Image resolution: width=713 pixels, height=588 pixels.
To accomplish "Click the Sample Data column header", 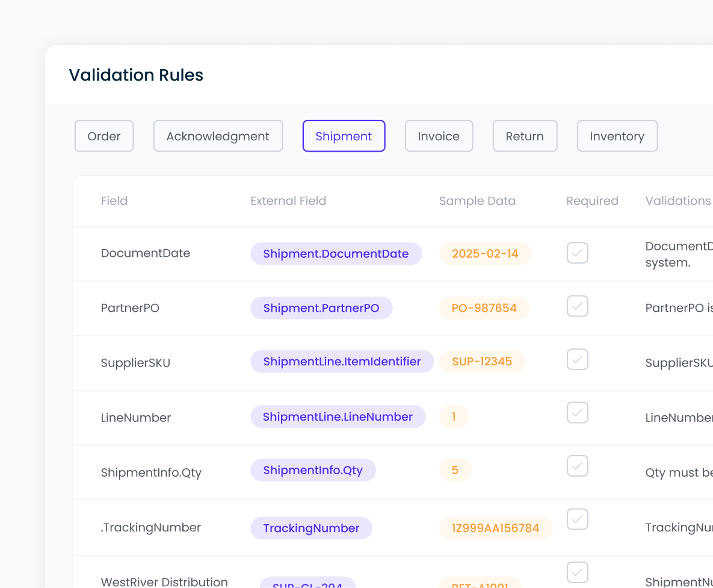I will pyautogui.click(x=477, y=201).
